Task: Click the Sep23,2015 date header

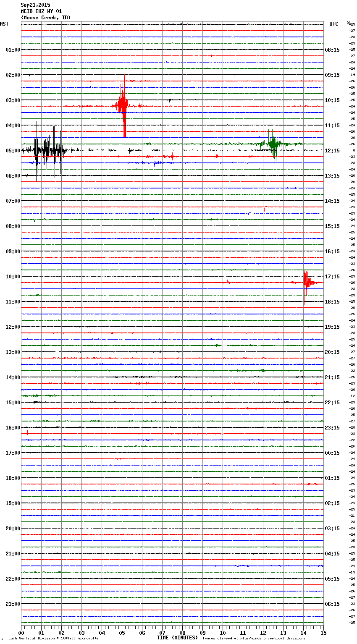Action: 35,5
